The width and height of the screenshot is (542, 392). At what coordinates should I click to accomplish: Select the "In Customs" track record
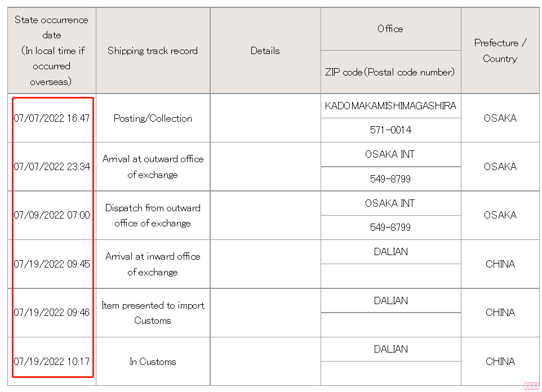pos(153,362)
